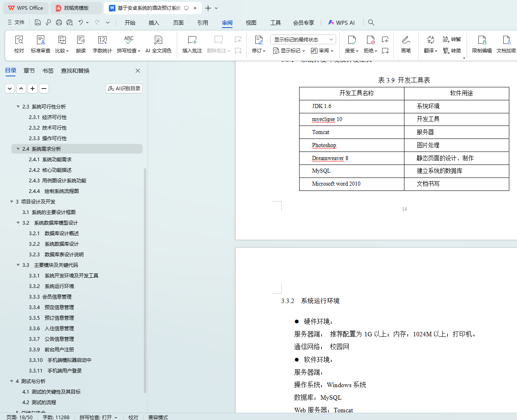Collapse the 4 测试与分析 outline node
The height and width of the screenshot is (420, 517).
tap(11, 381)
